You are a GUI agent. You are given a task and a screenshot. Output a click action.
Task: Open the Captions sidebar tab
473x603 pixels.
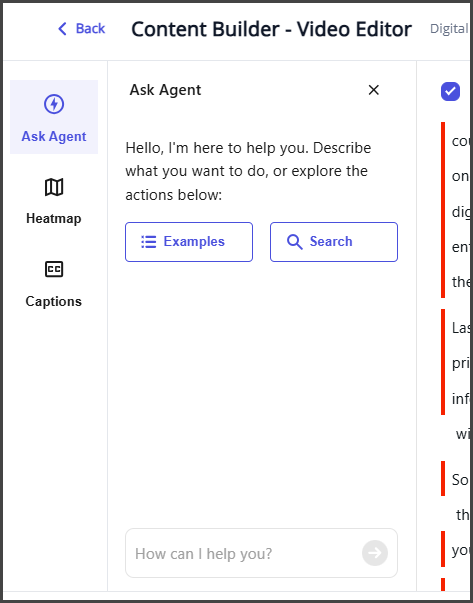point(54,283)
